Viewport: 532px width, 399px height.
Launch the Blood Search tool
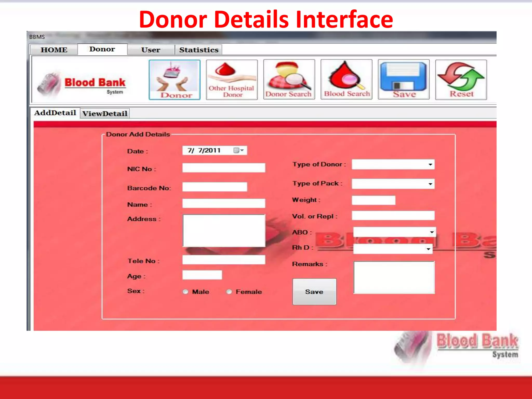347,79
